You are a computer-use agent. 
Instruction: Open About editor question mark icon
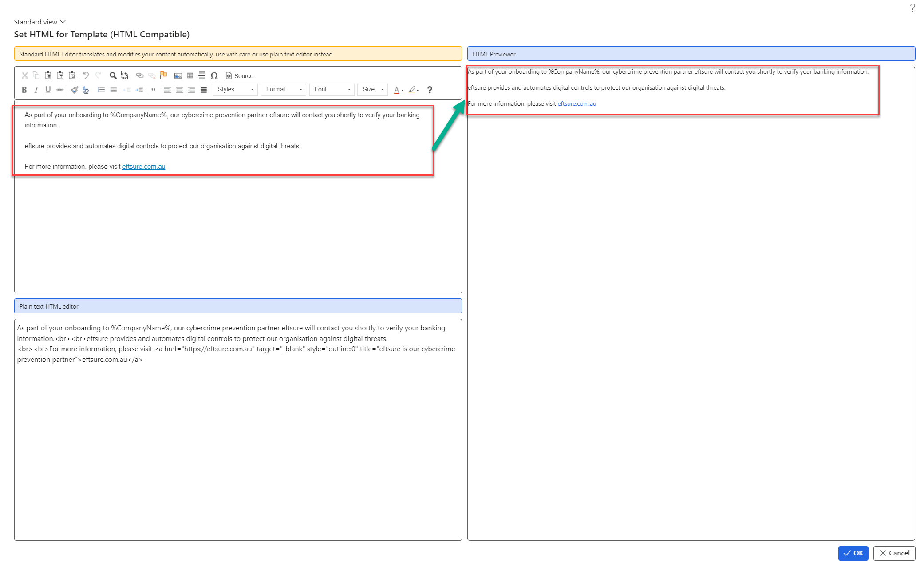(430, 90)
